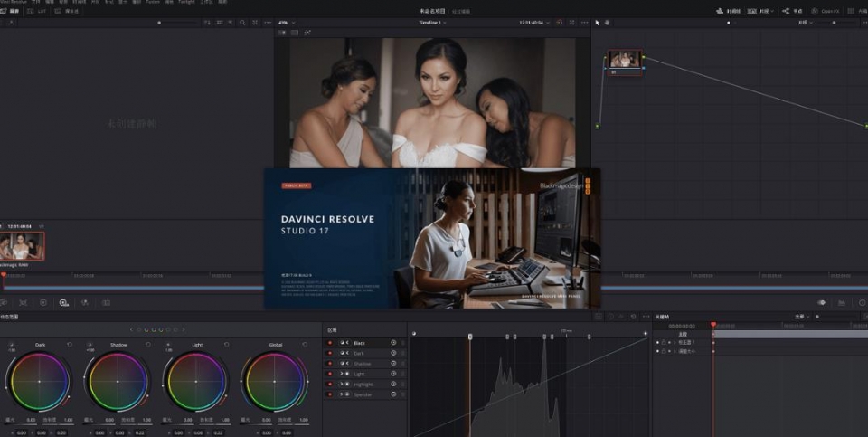
Task: Click the red loop icon in viewer header
Action: click(x=559, y=23)
